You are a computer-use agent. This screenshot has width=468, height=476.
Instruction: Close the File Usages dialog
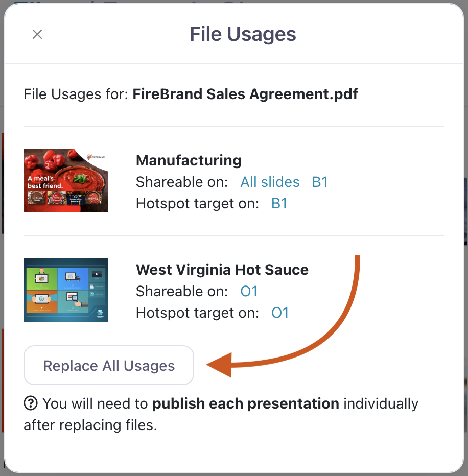click(x=37, y=34)
